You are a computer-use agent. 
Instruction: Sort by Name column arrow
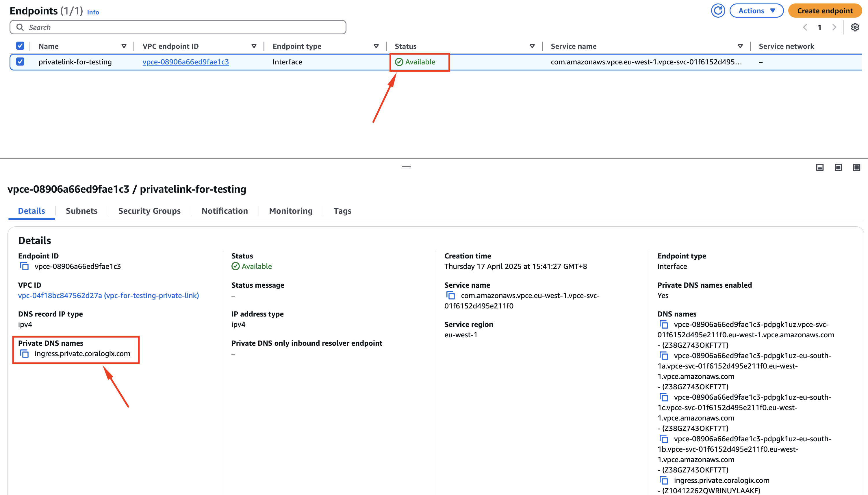124,46
